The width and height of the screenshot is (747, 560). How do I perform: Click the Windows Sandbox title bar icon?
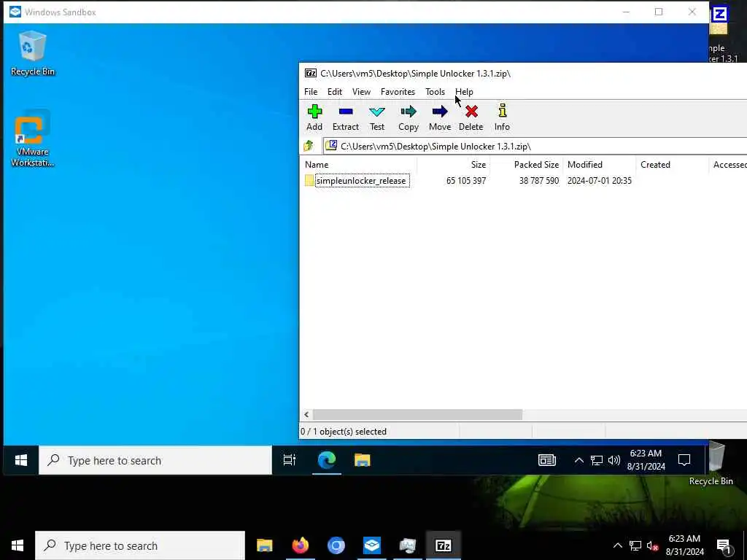coord(15,12)
